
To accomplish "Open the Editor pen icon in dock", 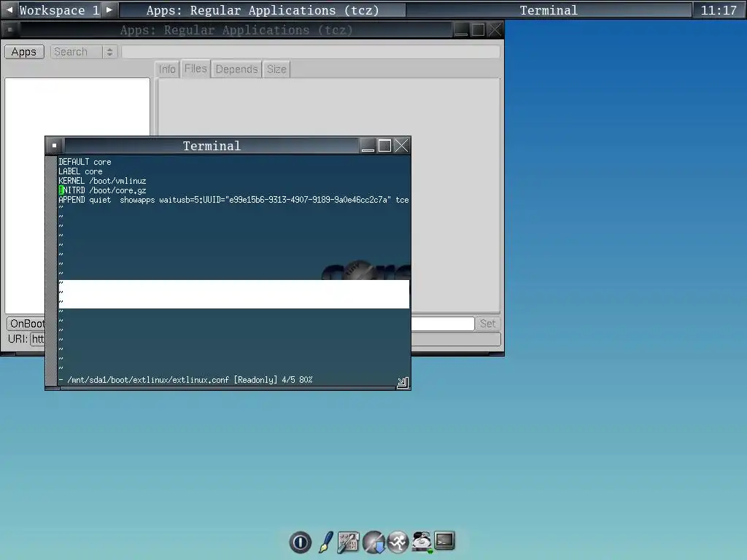I will pyautogui.click(x=326, y=542).
